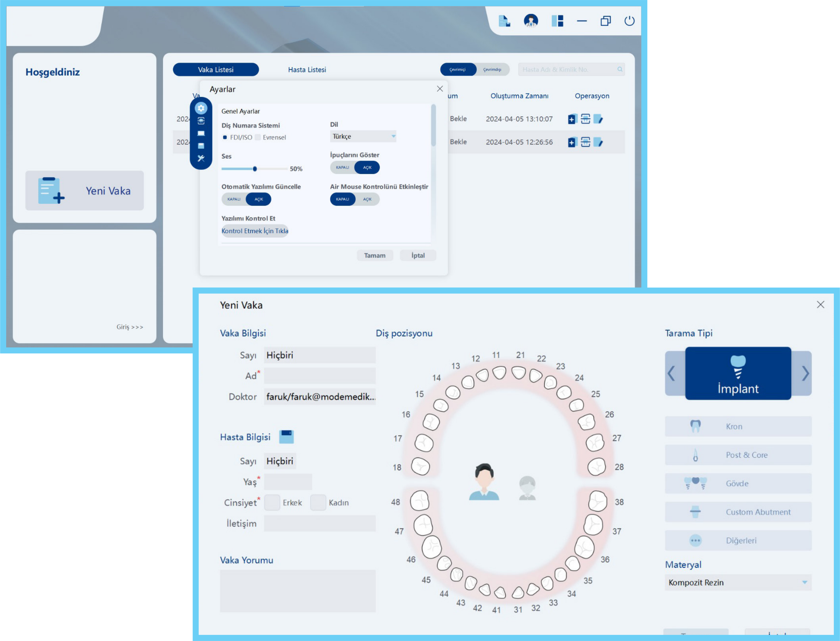Turn İpuçlarını Göster to KAPALI
The width and height of the screenshot is (840, 641).
point(342,168)
